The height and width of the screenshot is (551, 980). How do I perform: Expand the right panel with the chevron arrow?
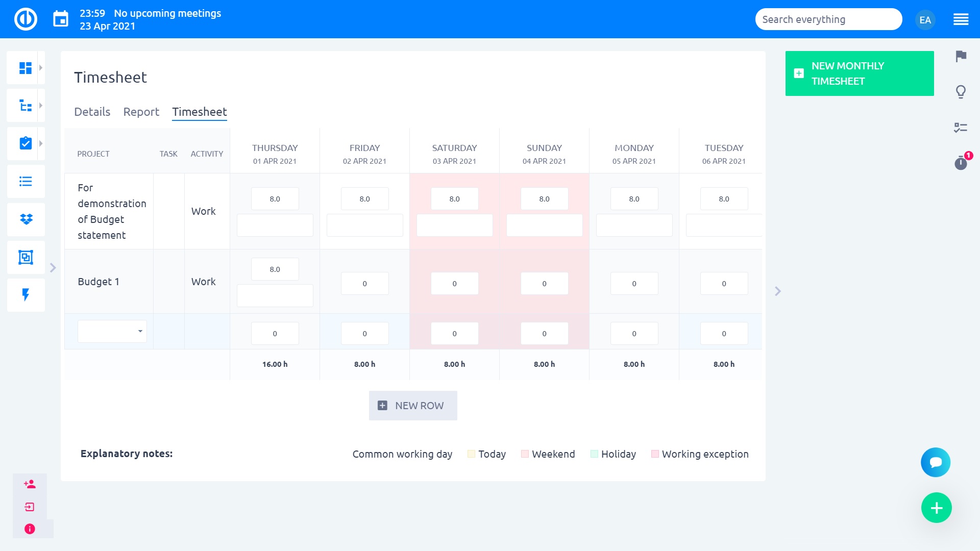point(778,290)
